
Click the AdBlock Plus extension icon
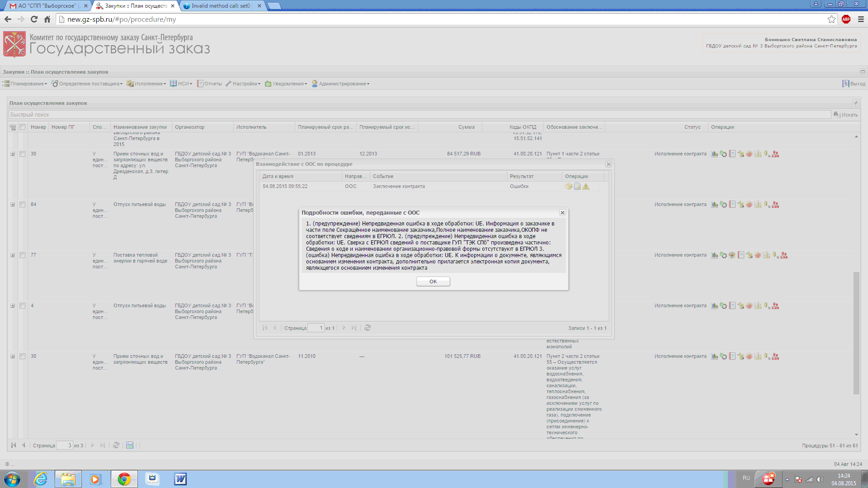click(x=846, y=19)
